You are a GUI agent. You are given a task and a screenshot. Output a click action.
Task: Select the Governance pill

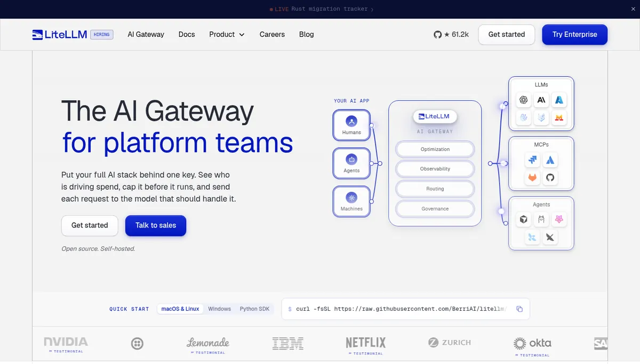[435, 209]
